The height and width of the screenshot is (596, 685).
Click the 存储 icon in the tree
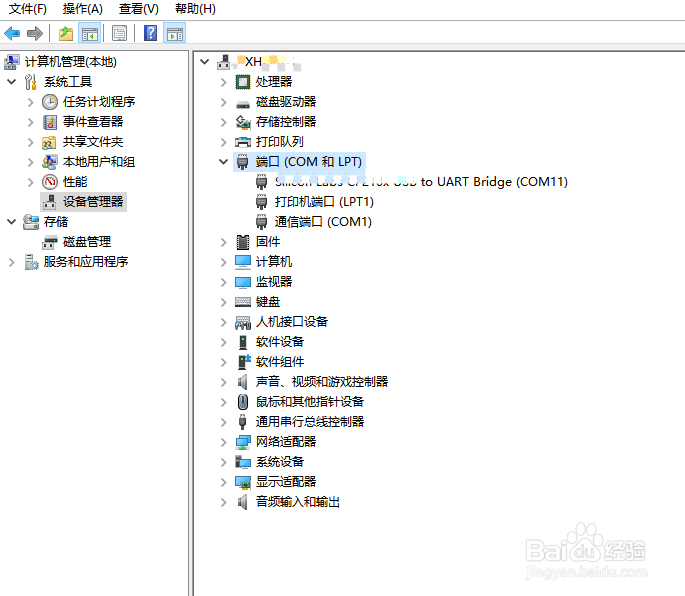(x=31, y=222)
